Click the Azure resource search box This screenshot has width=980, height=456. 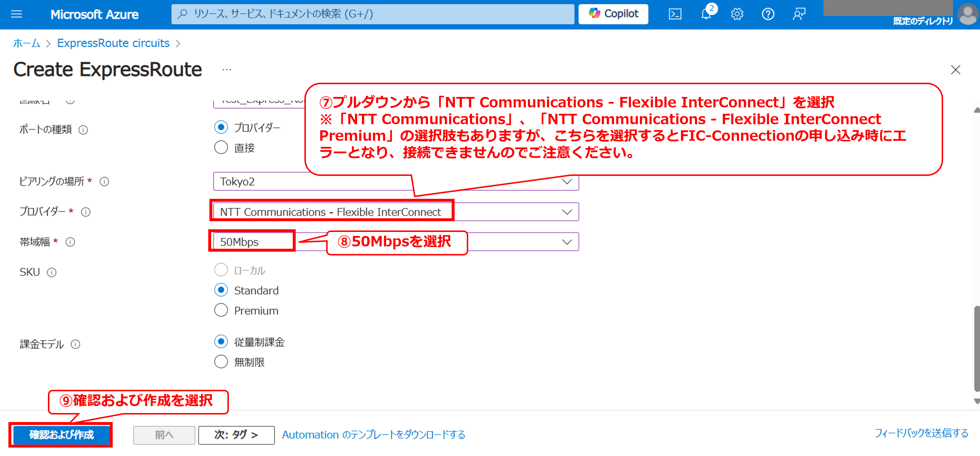(x=373, y=14)
